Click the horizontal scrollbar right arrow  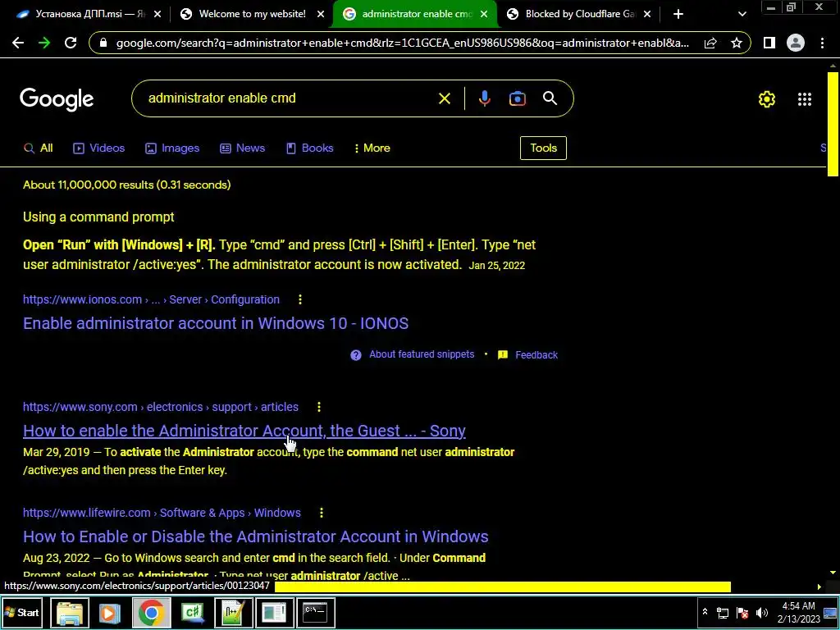click(819, 587)
